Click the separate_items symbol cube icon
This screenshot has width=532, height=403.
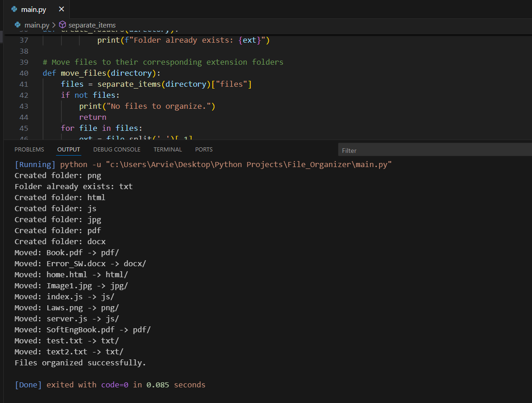[x=62, y=25]
